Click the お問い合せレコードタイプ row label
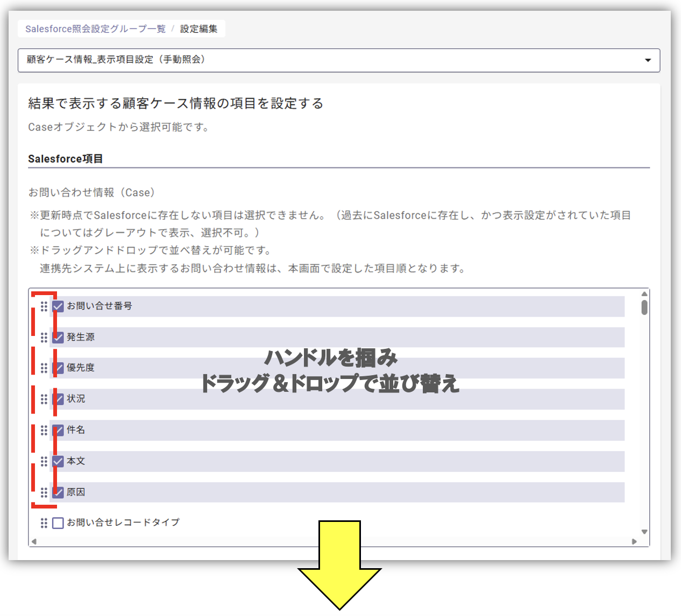This screenshot has width=681, height=616. click(x=123, y=522)
